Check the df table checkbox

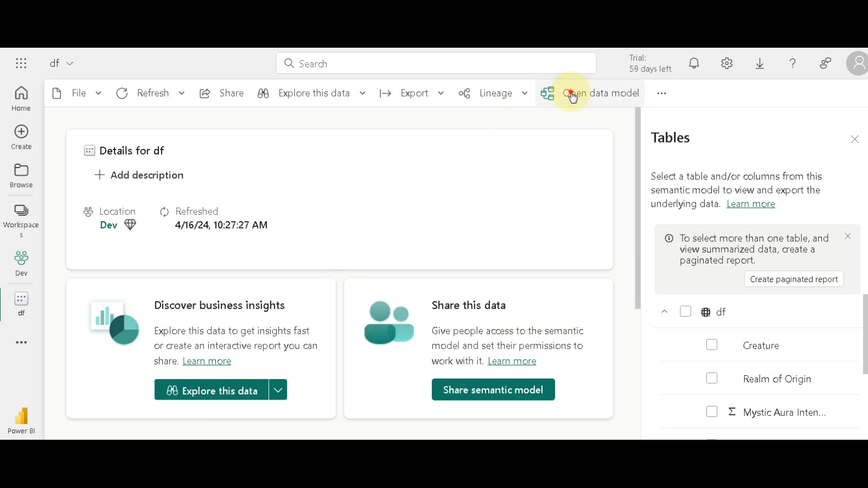[686, 311]
